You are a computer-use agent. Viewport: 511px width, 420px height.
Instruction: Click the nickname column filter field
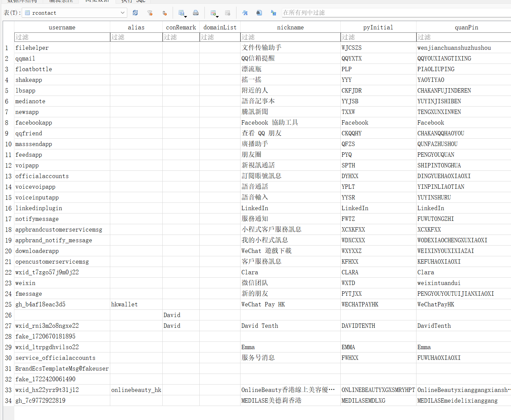tap(290, 37)
